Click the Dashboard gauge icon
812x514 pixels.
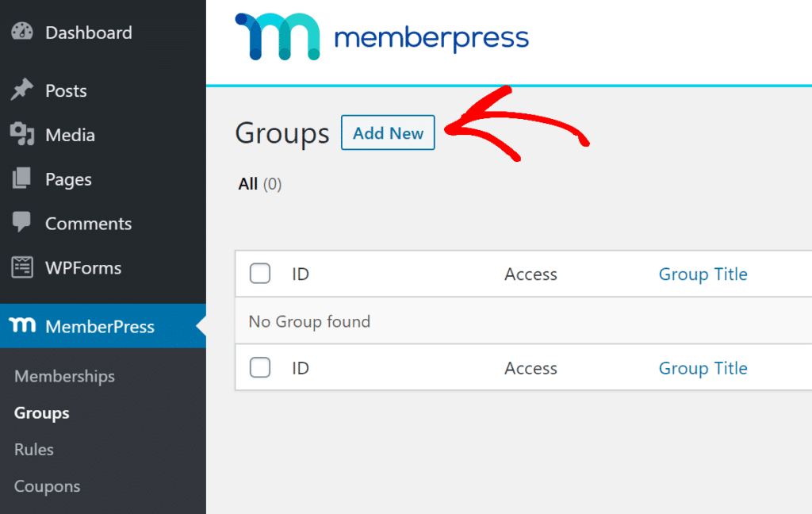[23, 32]
